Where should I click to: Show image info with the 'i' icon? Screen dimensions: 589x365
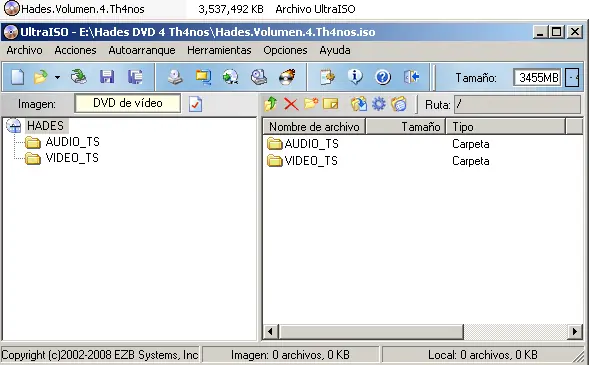355,77
